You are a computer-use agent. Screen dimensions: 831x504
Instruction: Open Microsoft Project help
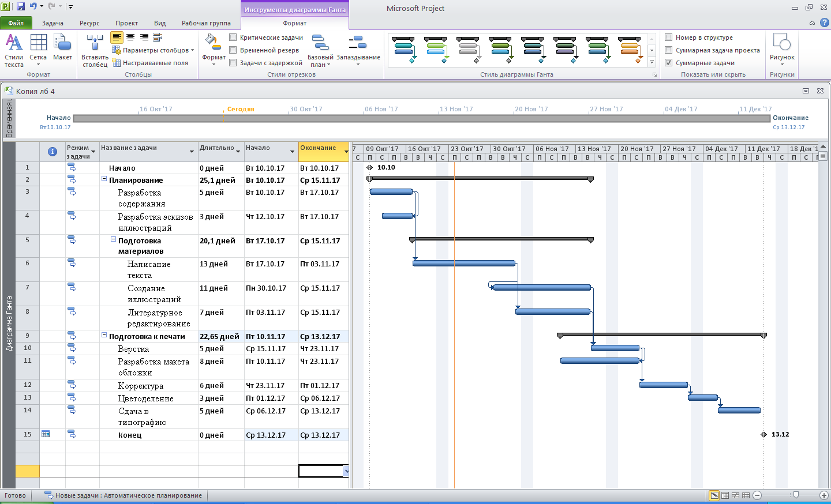click(x=824, y=23)
